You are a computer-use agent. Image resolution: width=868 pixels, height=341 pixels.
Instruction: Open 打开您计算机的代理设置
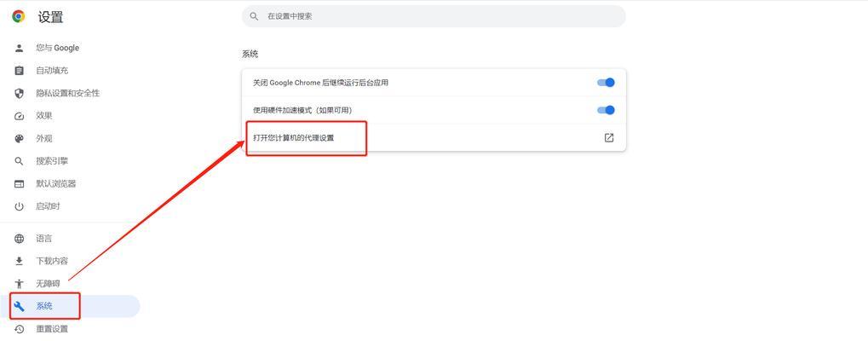click(x=434, y=138)
